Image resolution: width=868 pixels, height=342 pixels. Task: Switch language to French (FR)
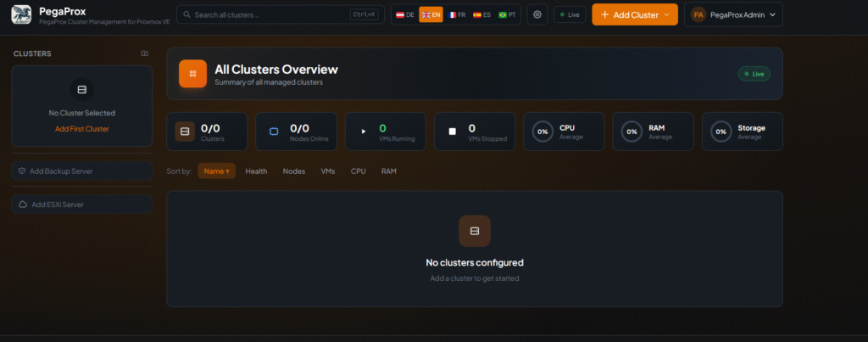(457, 15)
